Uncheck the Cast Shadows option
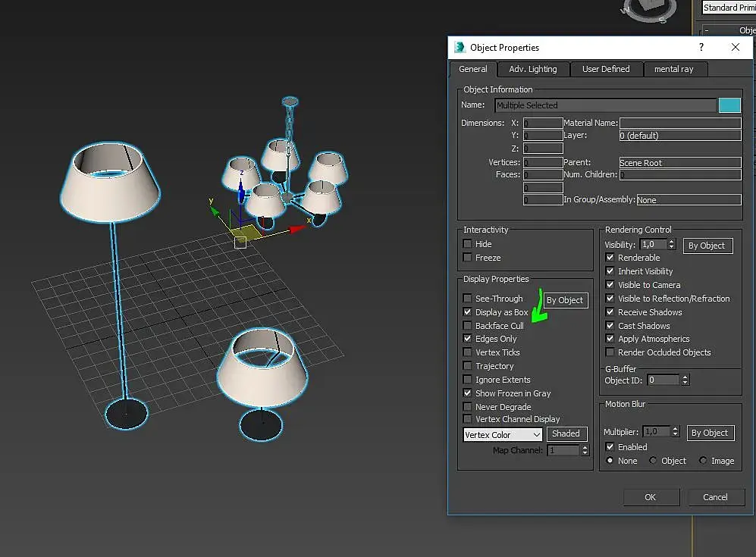 pos(610,326)
